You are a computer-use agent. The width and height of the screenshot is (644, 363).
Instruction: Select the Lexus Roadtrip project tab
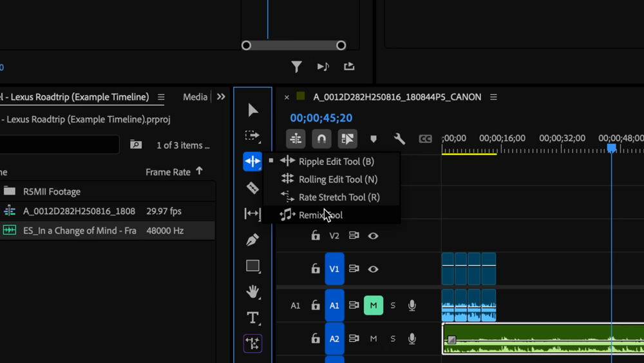coord(75,97)
